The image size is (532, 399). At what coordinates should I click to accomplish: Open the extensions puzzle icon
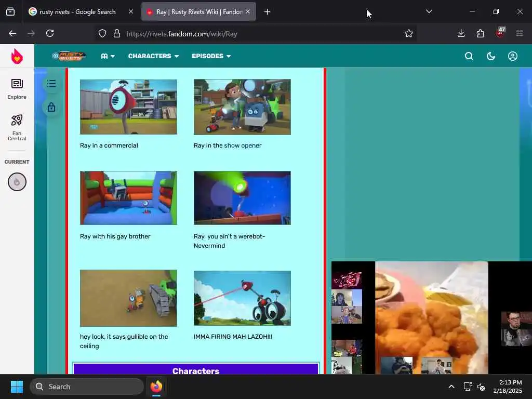coord(480,33)
